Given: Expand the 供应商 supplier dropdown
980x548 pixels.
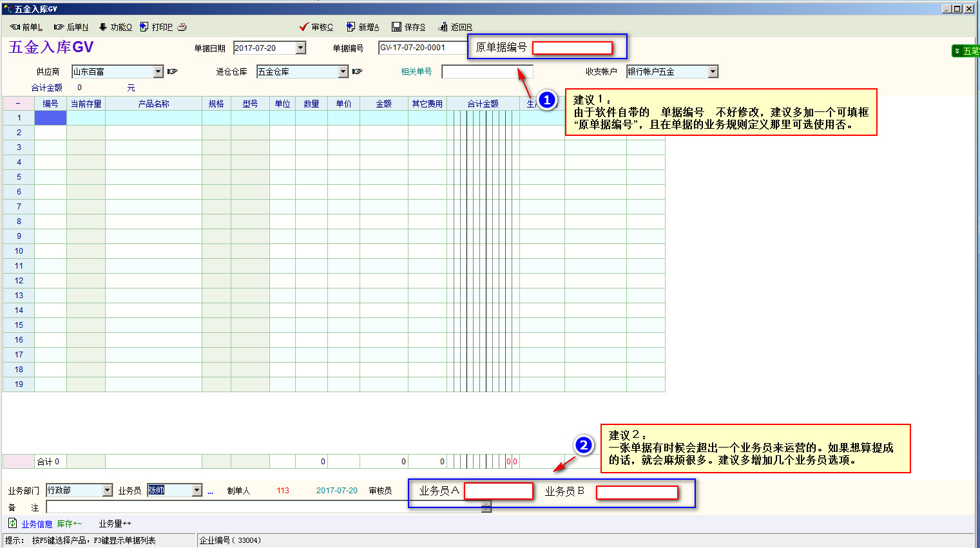Looking at the screenshot, I should coord(159,72).
